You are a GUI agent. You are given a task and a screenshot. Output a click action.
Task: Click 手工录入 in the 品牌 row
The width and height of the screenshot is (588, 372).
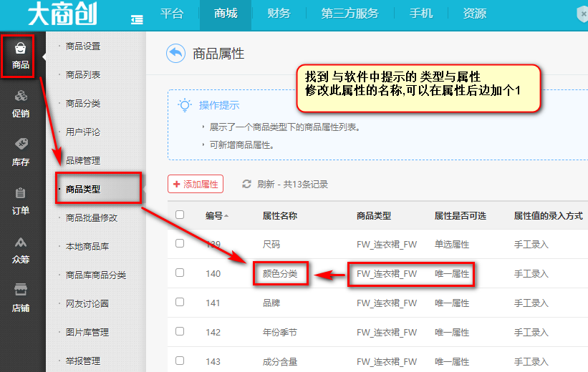(x=531, y=303)
